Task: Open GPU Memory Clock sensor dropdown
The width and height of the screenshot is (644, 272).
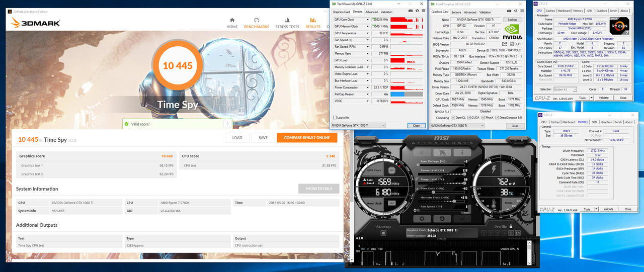Action: 368,26
